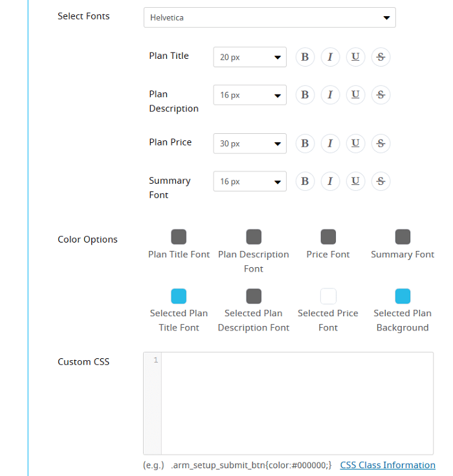
Task: Pick the Plan Title Font color
Action: (179, 237)
